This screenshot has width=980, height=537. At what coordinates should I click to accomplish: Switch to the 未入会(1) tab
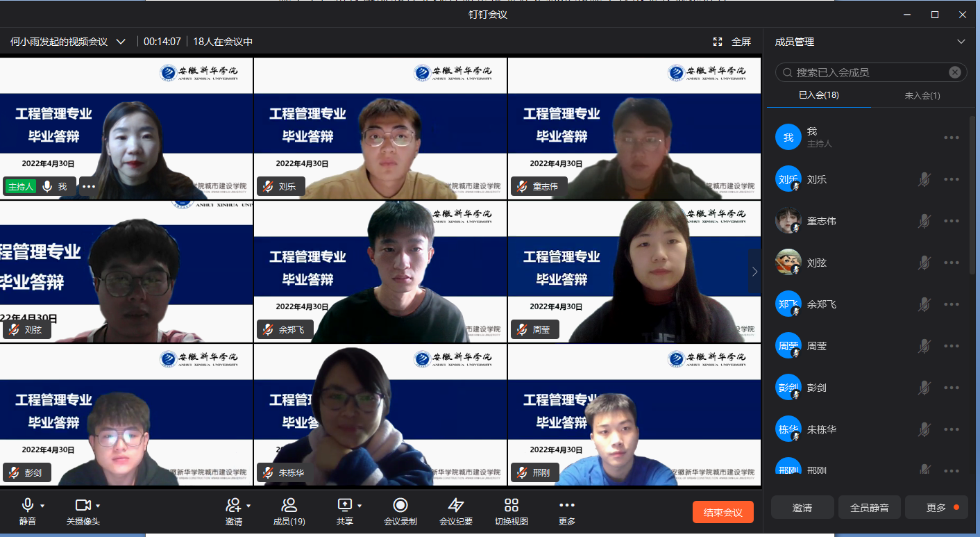[922, 95]
